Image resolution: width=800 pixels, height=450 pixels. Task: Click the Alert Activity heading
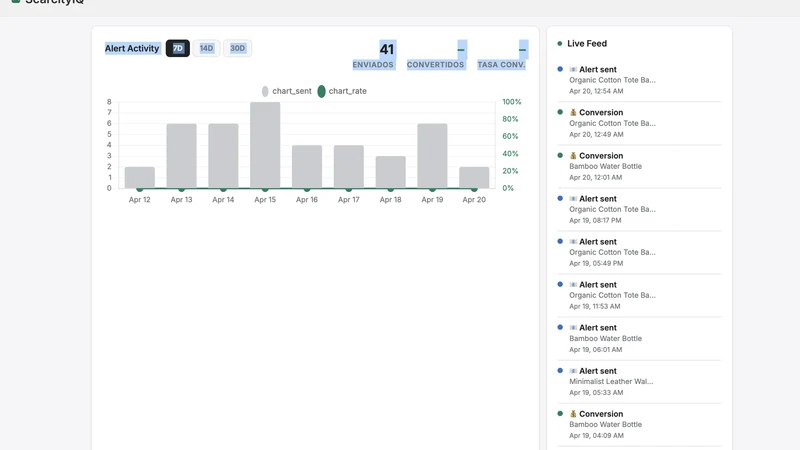coord(132,48)
